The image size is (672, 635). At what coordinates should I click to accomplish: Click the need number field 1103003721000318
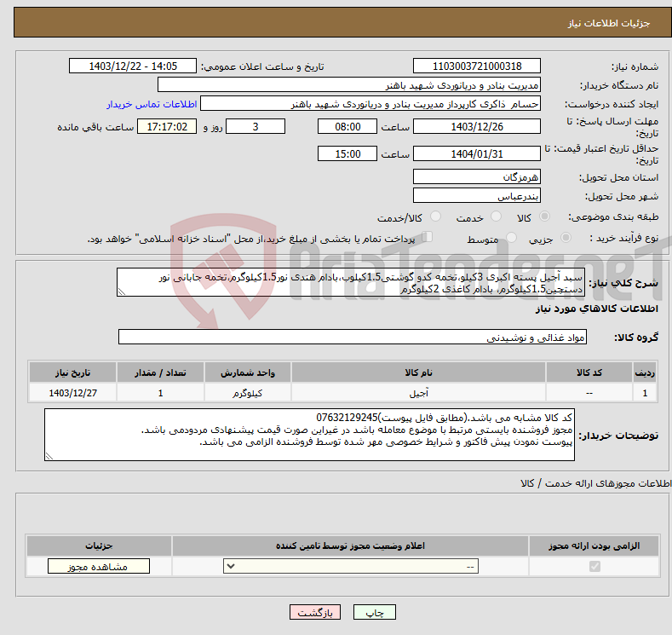(x=477, y=66)
